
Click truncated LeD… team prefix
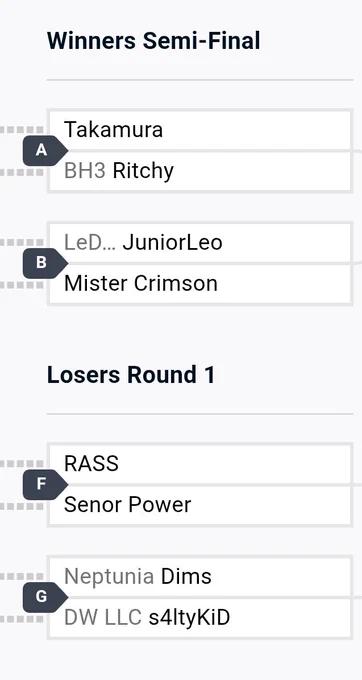90,243
